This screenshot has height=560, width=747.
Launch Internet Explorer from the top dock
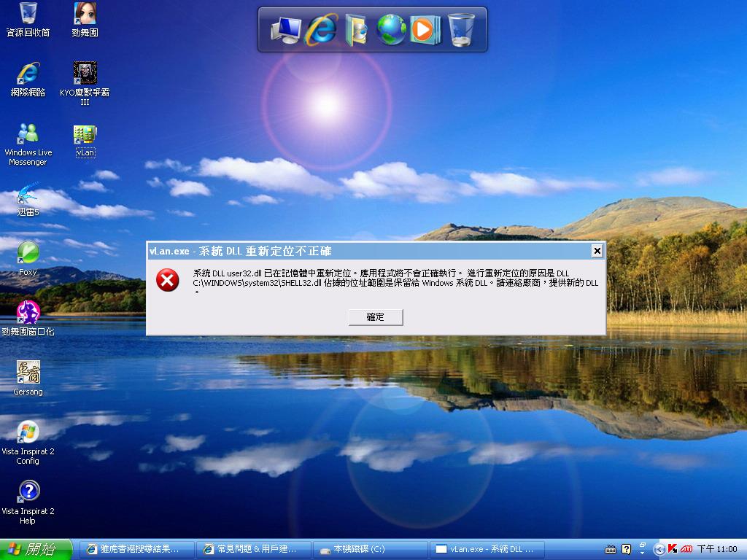click(x=321, y=28)
